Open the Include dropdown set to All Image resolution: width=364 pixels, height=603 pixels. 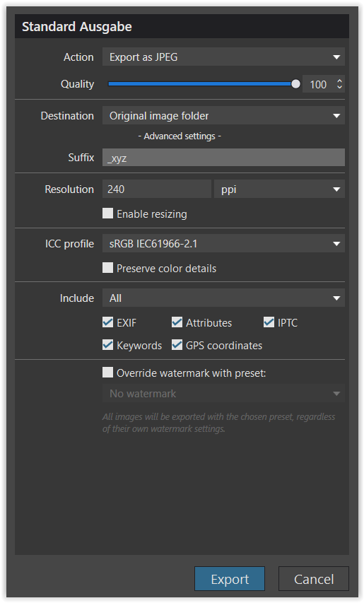point(223,298)
